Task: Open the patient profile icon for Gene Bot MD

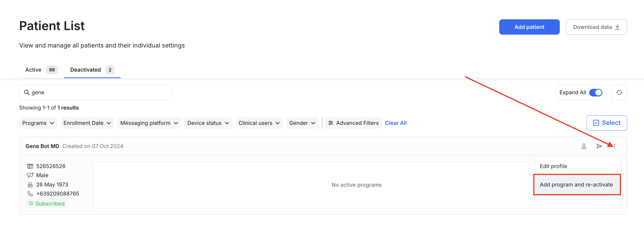Action: coord(584,146)
